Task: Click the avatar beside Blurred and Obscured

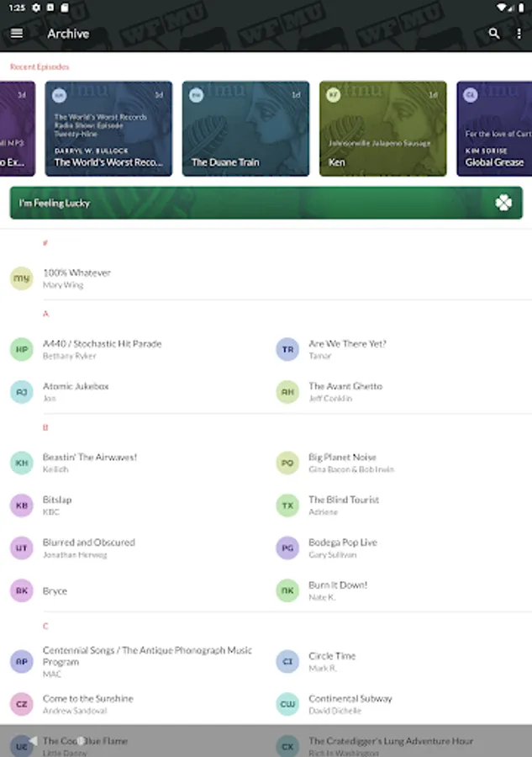Action: tap(22, 548)
